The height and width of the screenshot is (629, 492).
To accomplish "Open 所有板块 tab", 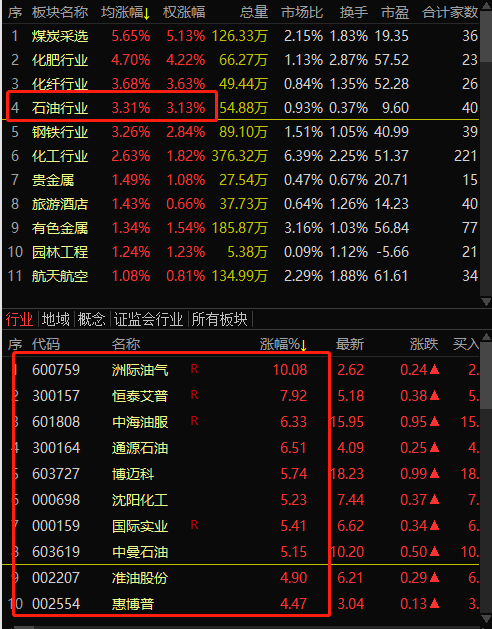I will [220, 319].
